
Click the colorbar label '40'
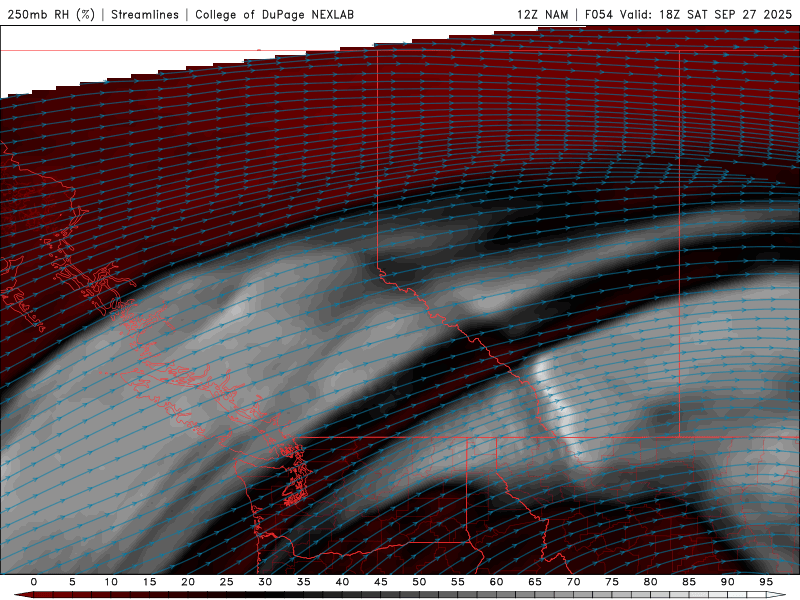342,582
